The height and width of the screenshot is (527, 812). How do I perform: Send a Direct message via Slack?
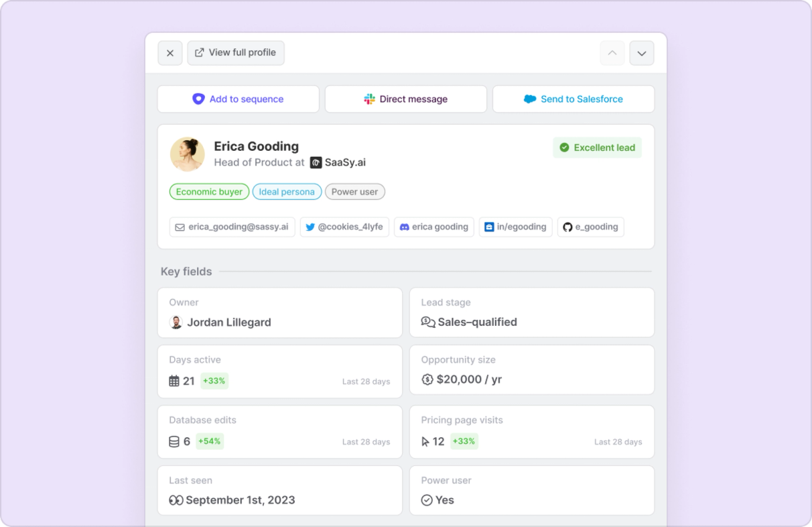click(406, 99)
